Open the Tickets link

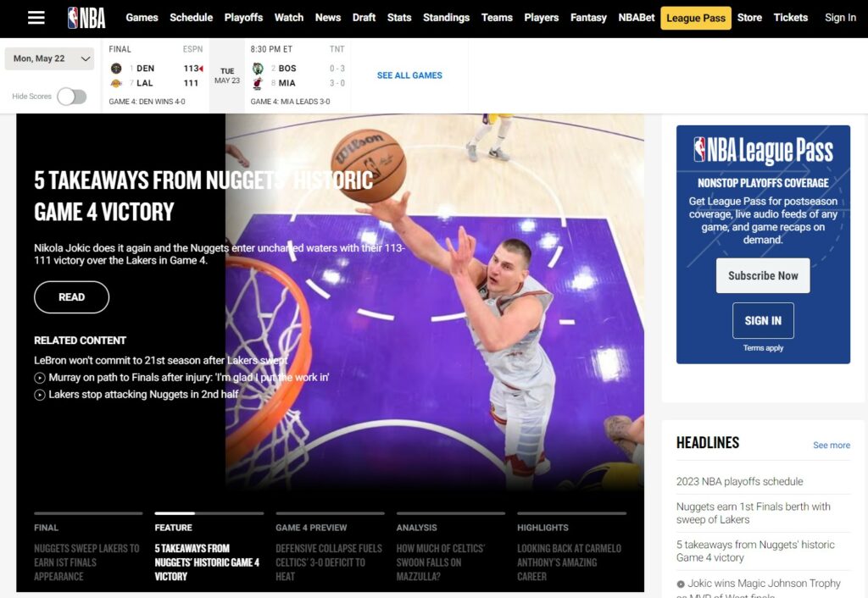(791, 18)
